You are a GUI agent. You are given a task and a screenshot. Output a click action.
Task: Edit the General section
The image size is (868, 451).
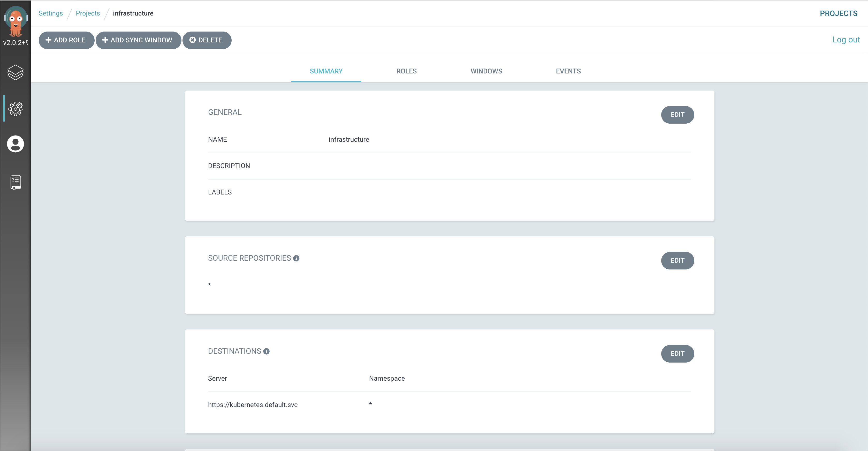click(677, 115)
